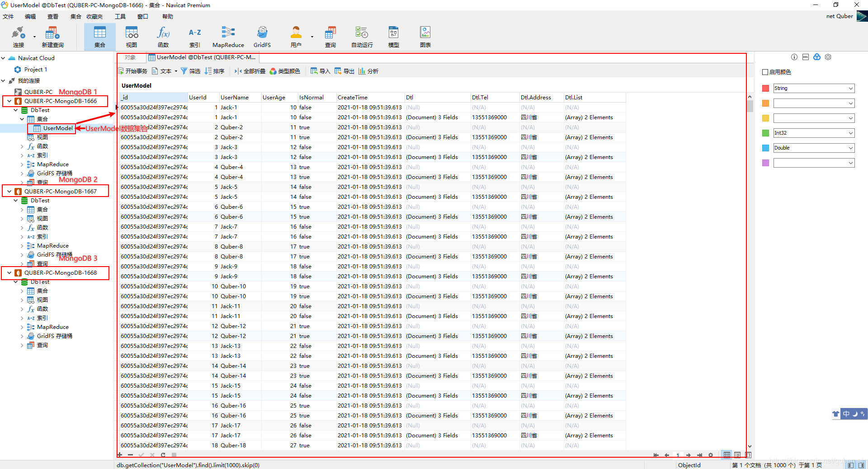The image size is (868, 469).
Task: Click the info icon in right panel
Action: coord(794,57)
